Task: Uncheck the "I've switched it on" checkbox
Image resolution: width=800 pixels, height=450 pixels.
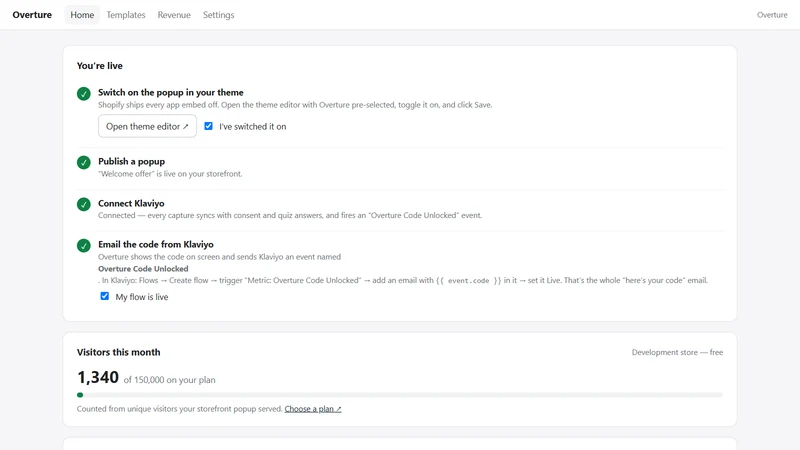Action: coord(208,126)
